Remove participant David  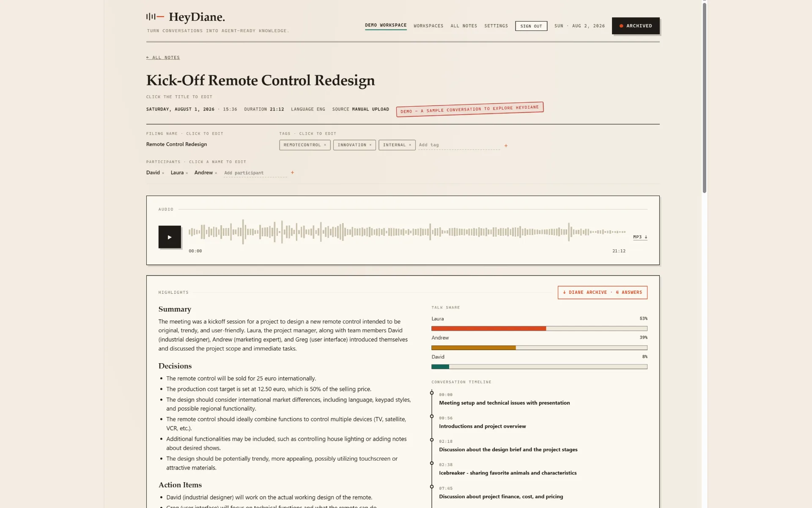(x=163, y=173)
